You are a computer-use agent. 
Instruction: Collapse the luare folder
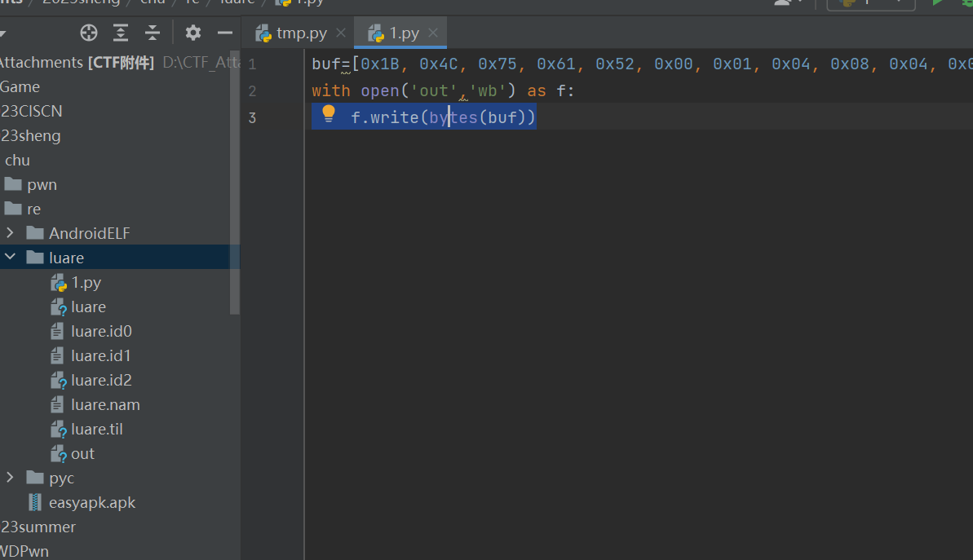[10, 258]
